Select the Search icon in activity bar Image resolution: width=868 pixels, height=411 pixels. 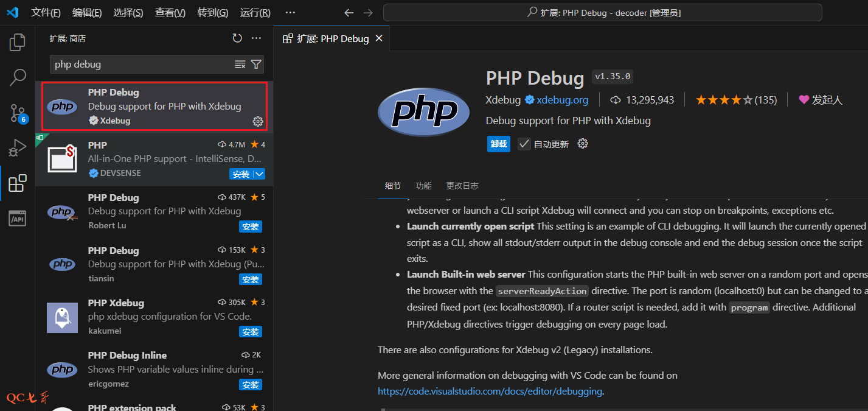click(17, 77)
